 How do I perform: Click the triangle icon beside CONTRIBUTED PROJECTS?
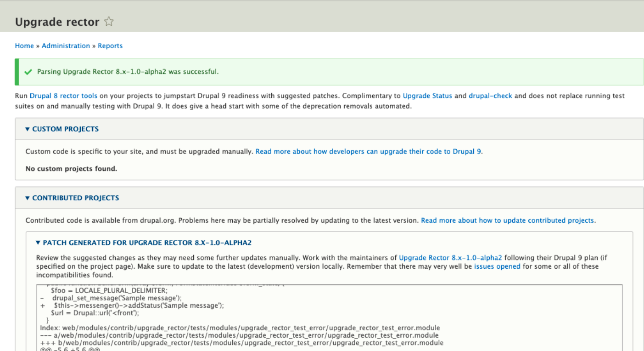click(x=27, y=198)
